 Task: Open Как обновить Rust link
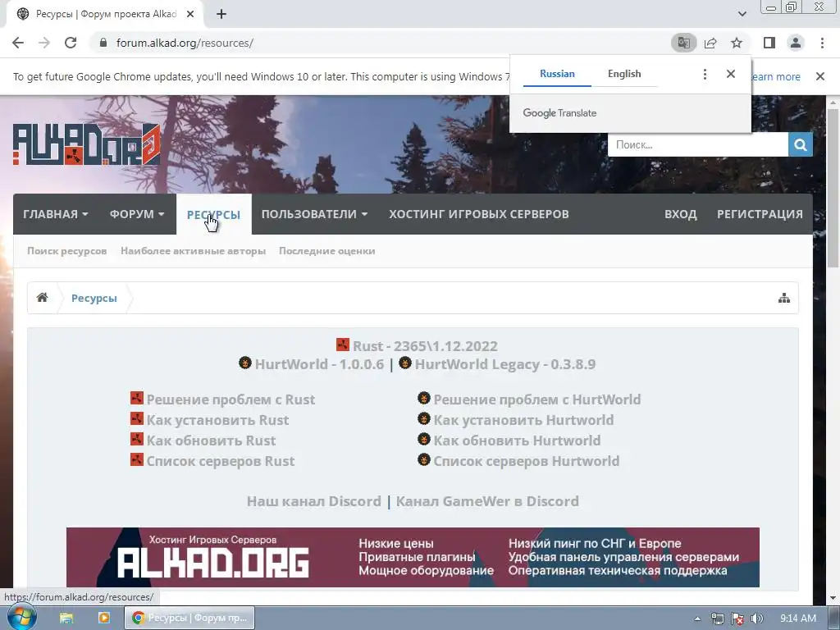211,441
